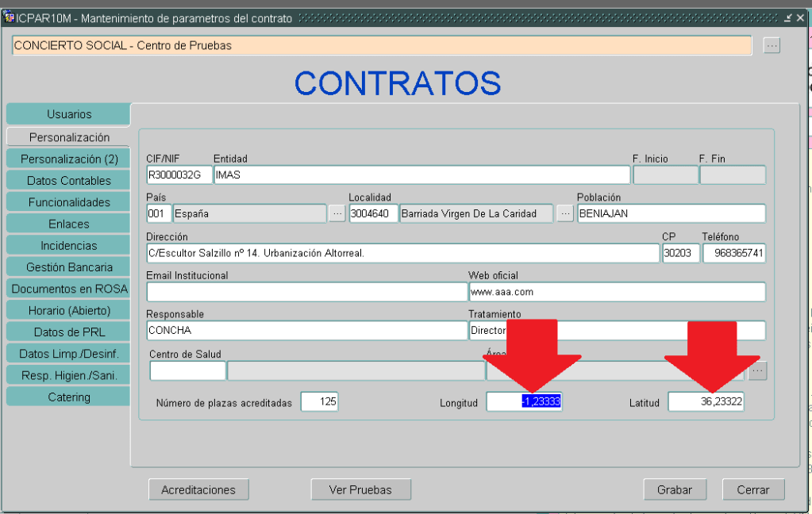812x514 pixels.
Task: Select the Número de plazas acreditadas field
Action: click(x=319, y=402)
